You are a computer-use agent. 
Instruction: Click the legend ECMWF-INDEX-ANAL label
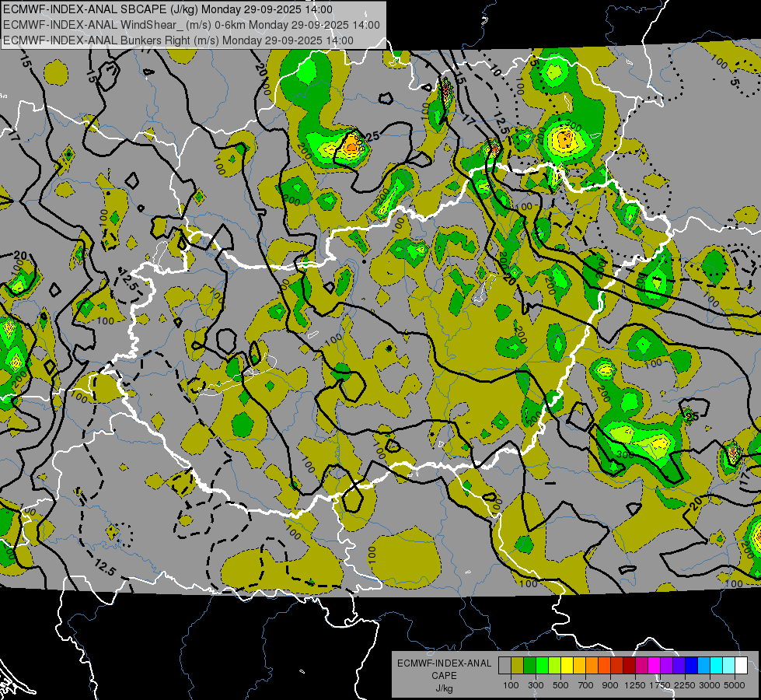coord(444,663)
